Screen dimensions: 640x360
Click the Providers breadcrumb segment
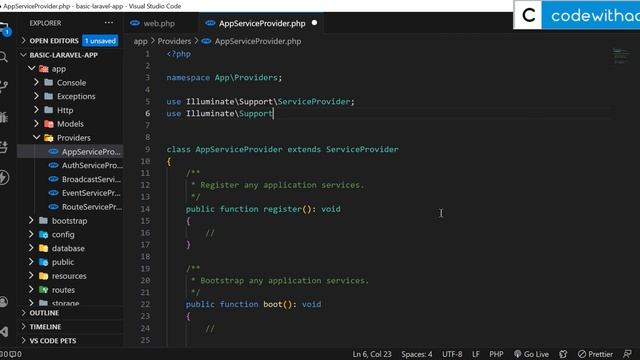(x=174, y=41)
